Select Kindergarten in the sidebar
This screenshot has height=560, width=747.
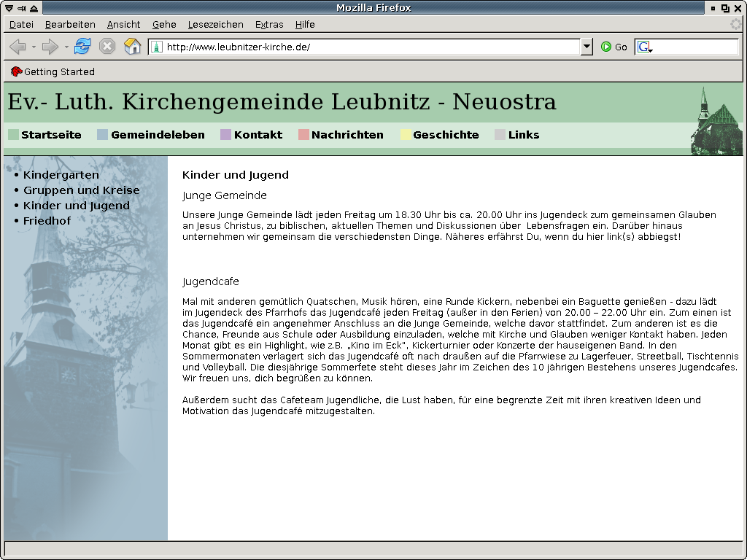pyautogui.click(x=61, y=175)
